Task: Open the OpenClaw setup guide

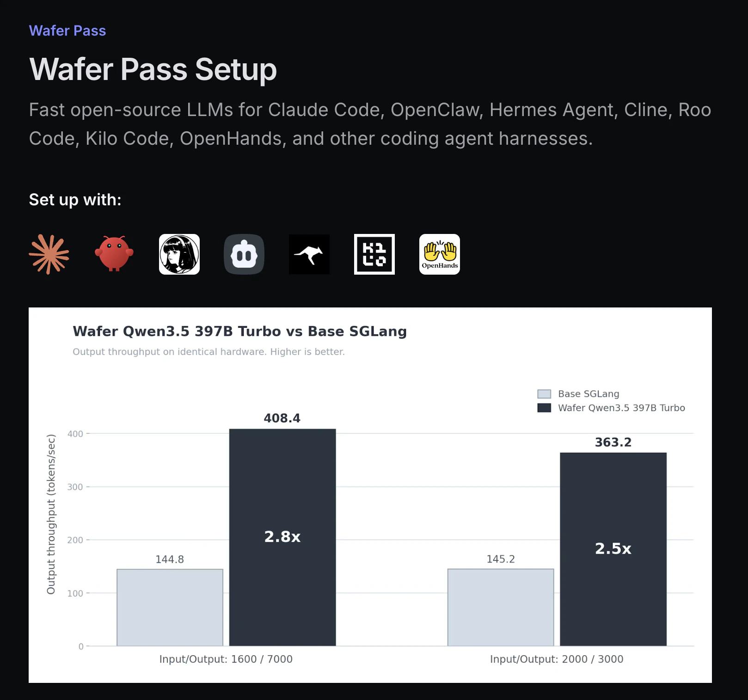Action: pos(114,254)
